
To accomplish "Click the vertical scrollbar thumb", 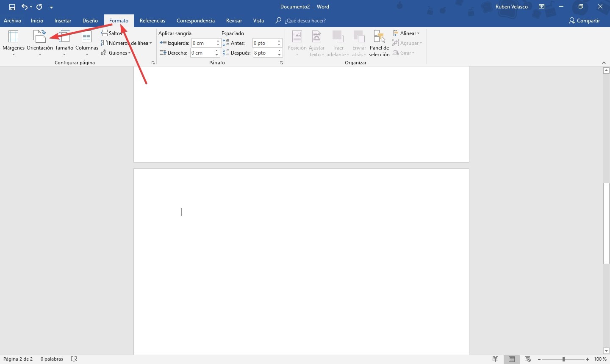I will click(x=606, y=223).
